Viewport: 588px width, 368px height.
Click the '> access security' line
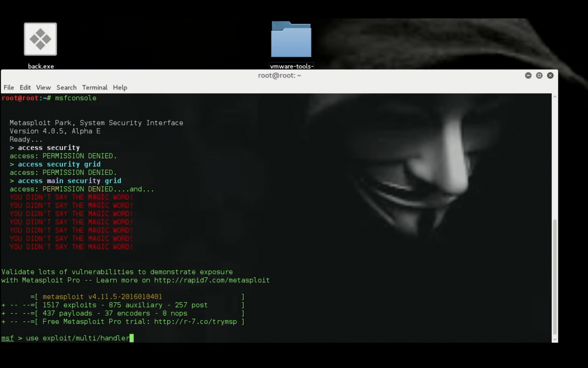pos(45,148)
